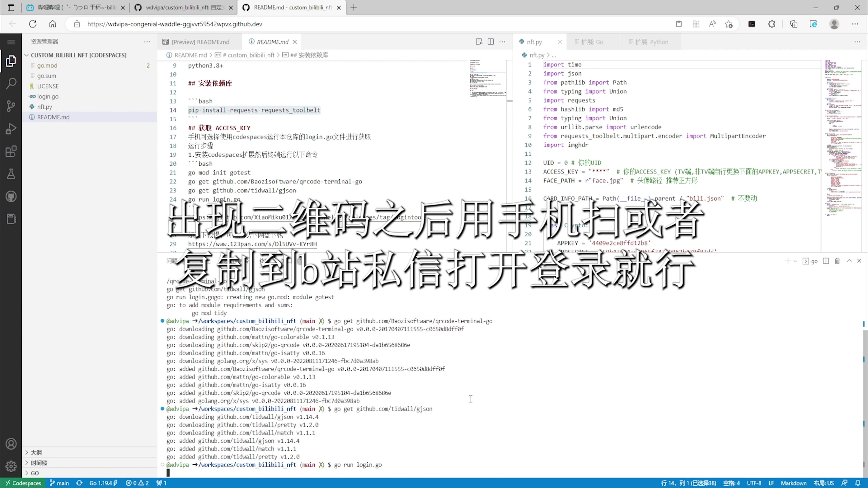This screenshot has height=488, width=868.
Task: Open nft.py in file tree
Action: click(45, 107)
